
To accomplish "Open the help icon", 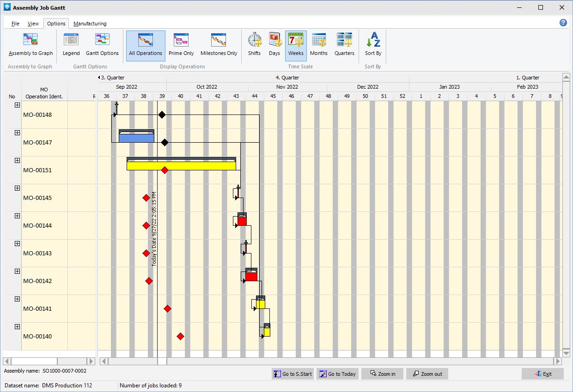I will coord(563,23).
